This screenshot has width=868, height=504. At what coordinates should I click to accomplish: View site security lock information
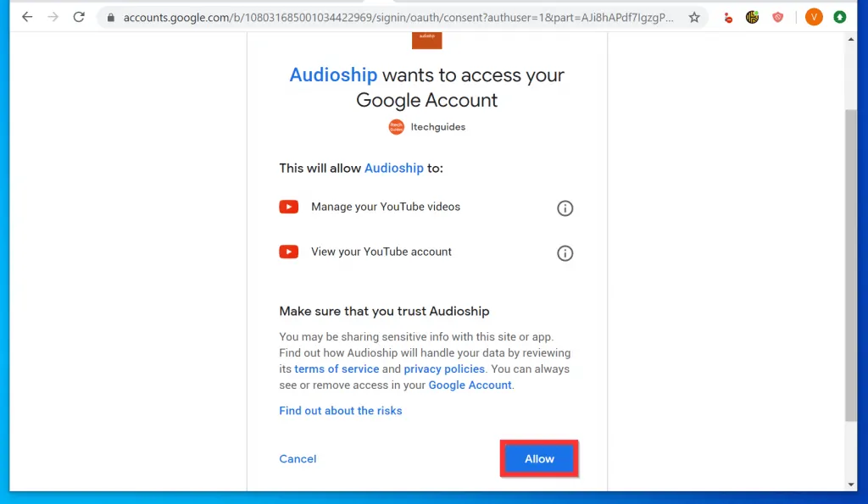pyautogui.click(x=111, y=18)
